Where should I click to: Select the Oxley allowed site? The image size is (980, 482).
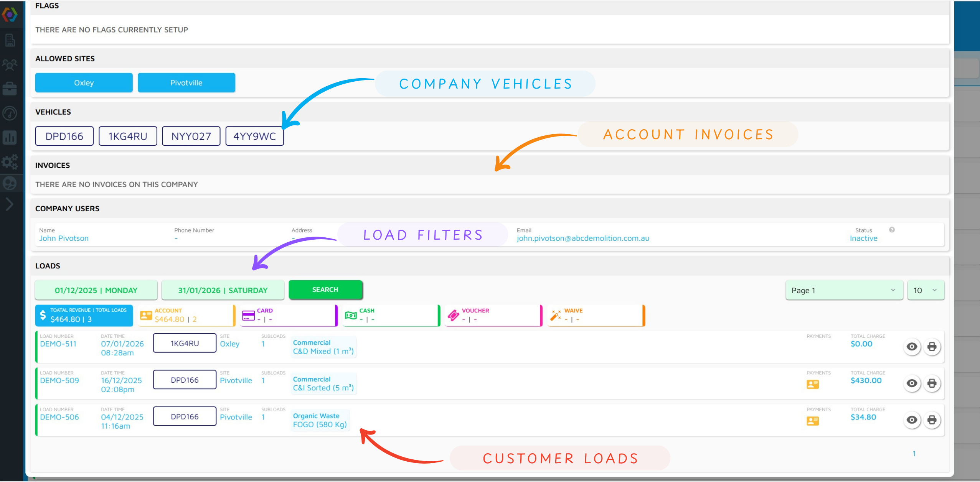coord(84,83)
